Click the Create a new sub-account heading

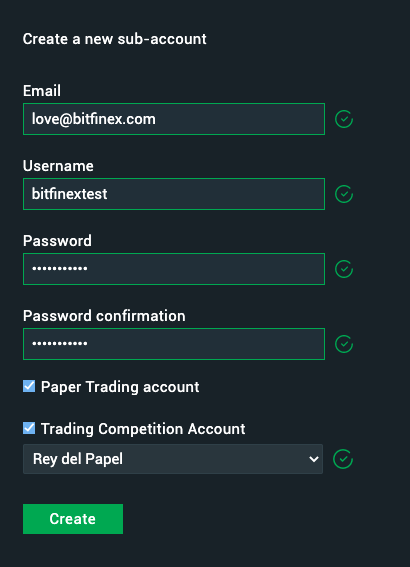(x=115, y=39)
